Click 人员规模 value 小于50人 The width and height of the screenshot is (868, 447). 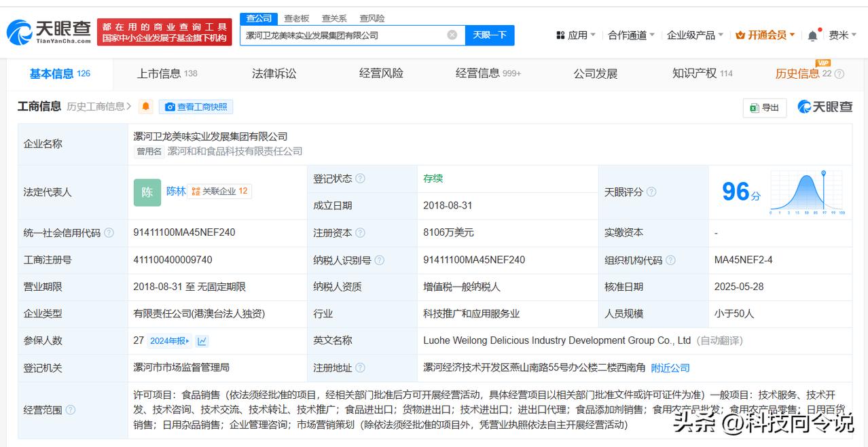[734, 314]
